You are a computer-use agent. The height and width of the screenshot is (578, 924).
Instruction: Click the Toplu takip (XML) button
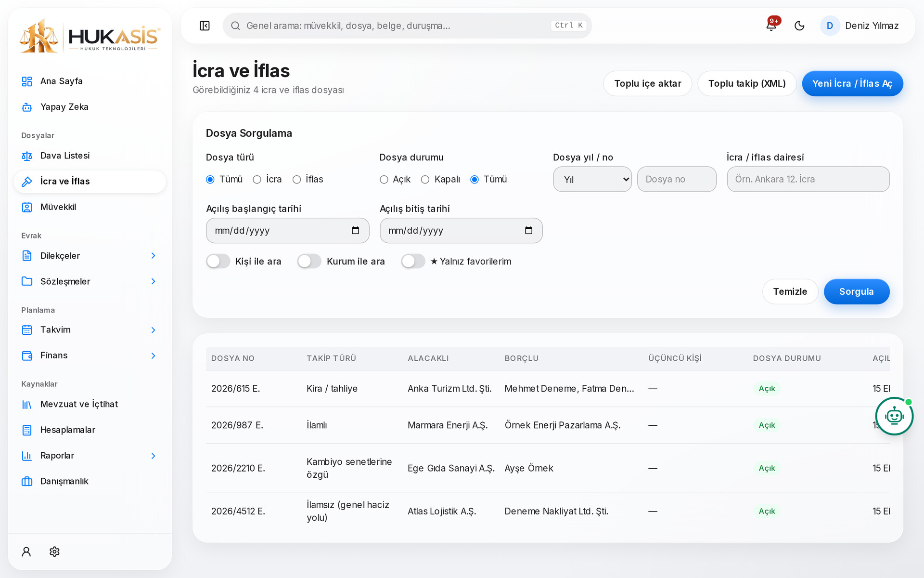tap(747, 83)
